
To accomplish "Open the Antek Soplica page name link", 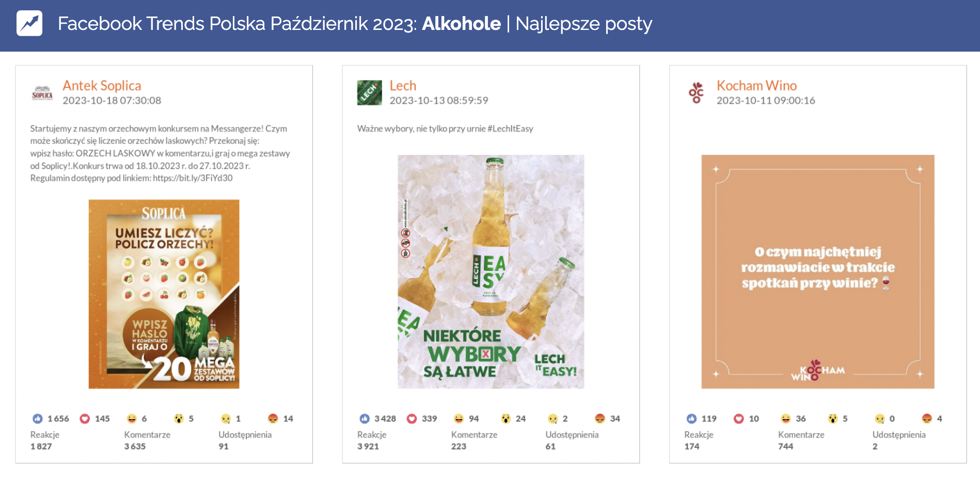I will 102,86.
